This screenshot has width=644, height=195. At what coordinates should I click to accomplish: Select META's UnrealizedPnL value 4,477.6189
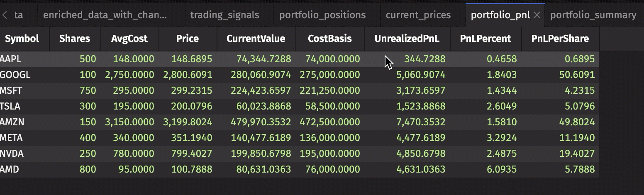coord(421,138)
